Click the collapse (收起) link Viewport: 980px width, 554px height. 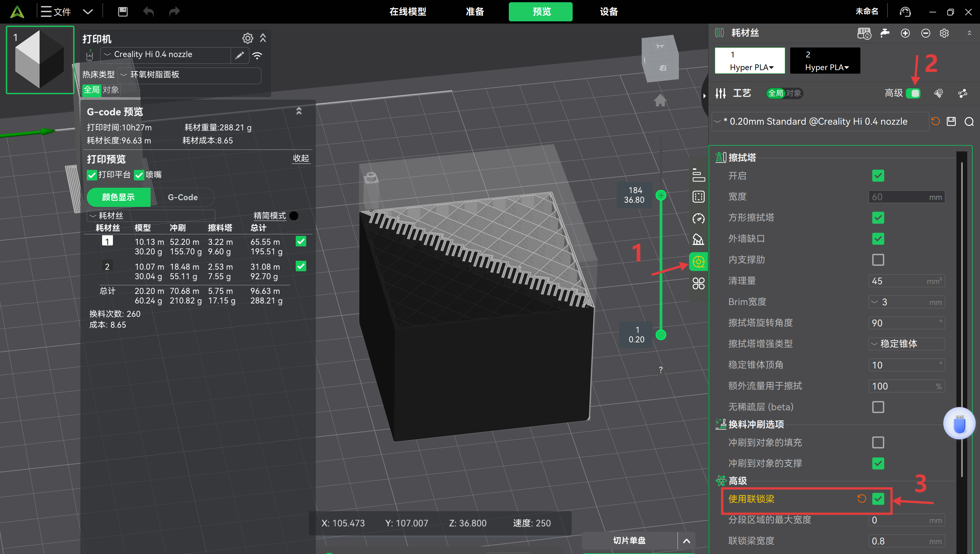coord(301,158)
